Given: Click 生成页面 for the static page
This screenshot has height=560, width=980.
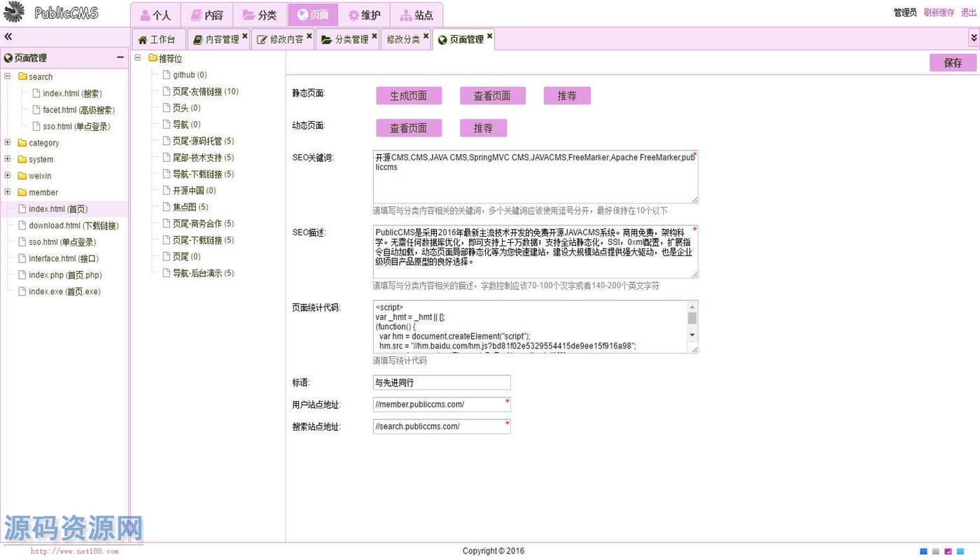Looking at the screenshot, I should (409, 96).
